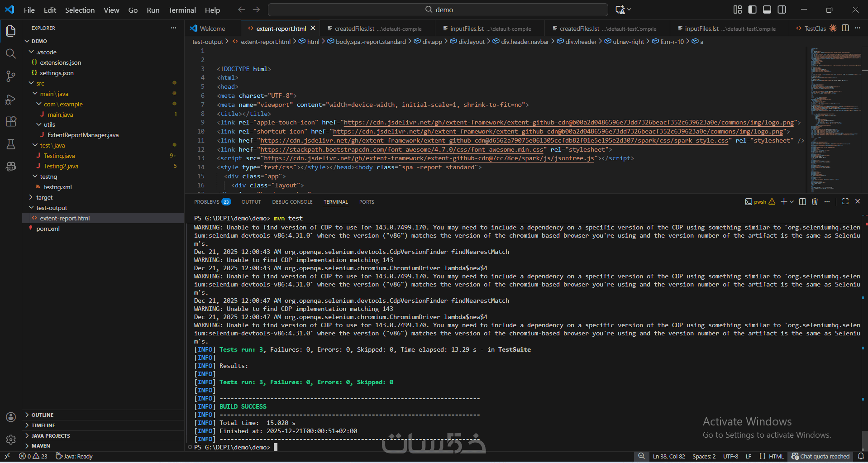Click the zoom magnifier in status bar

pyautogui.click(x=641, y=456)
